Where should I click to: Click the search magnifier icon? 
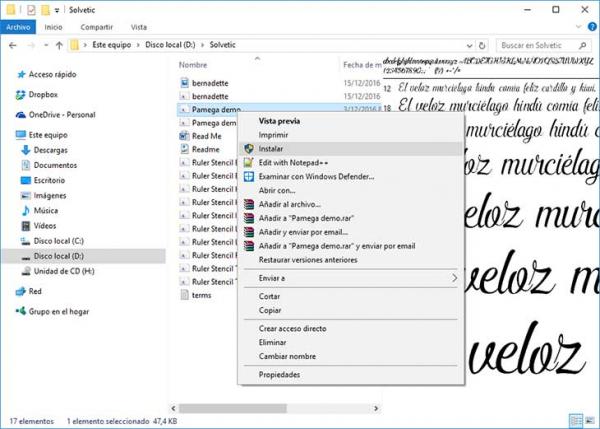coord(582,45)
